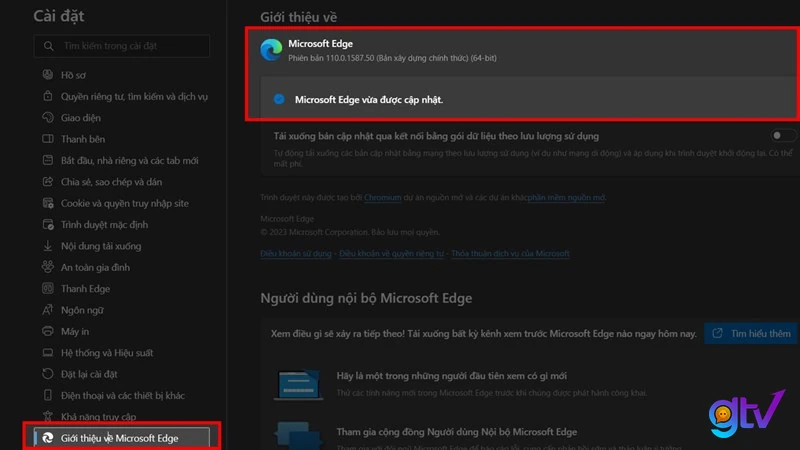Click the Bắt đầu, nhà riêng icon

click(47, 160)
